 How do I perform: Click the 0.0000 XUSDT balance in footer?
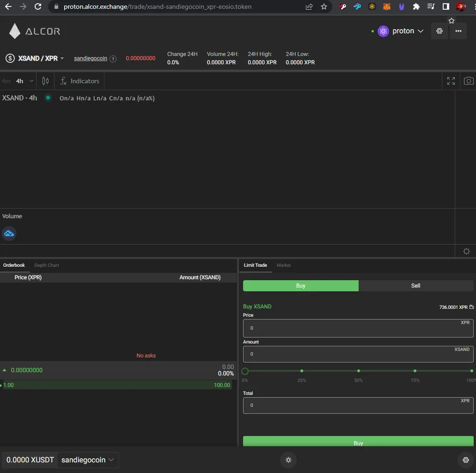(x=30, y=460)
